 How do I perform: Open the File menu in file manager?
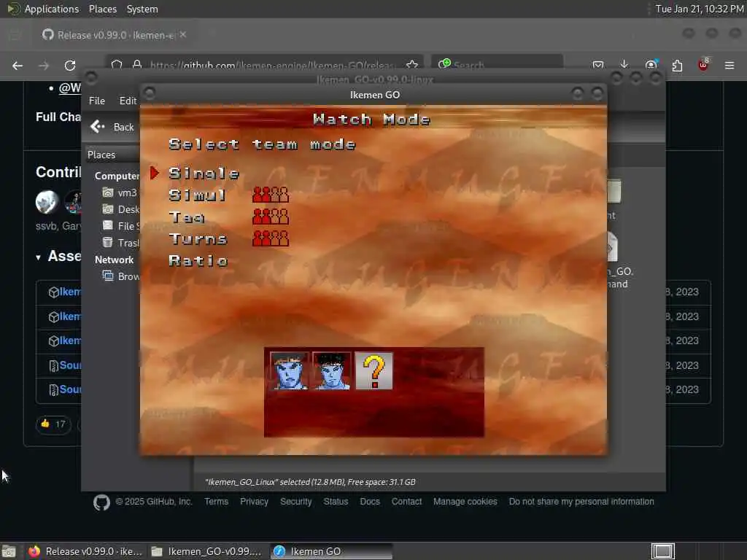pos(97,101)
